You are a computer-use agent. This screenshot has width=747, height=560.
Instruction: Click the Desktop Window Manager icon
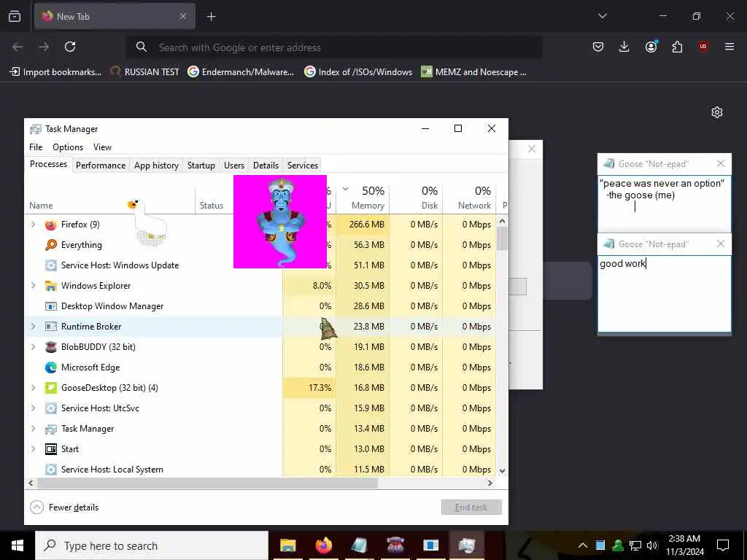(50, 306)
